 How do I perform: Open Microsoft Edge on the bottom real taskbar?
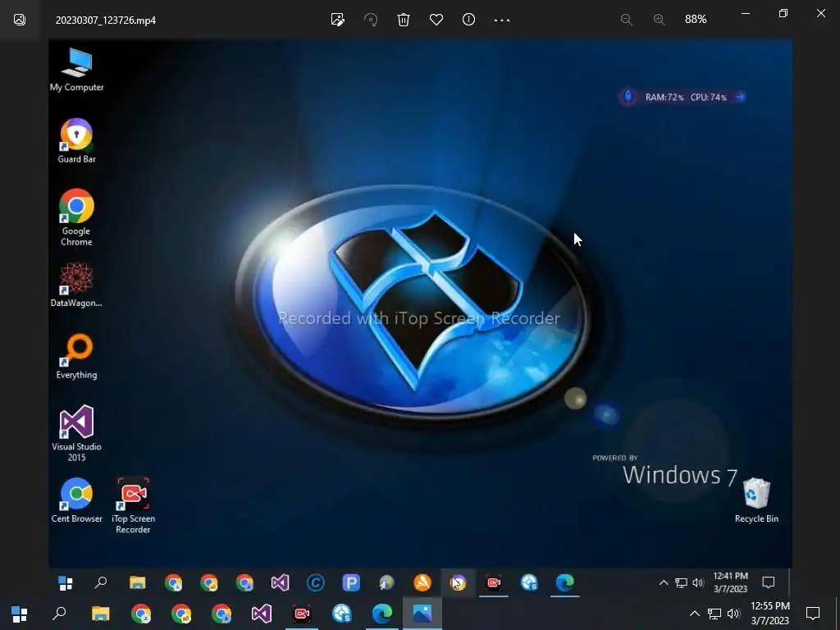tap(382, 614)
